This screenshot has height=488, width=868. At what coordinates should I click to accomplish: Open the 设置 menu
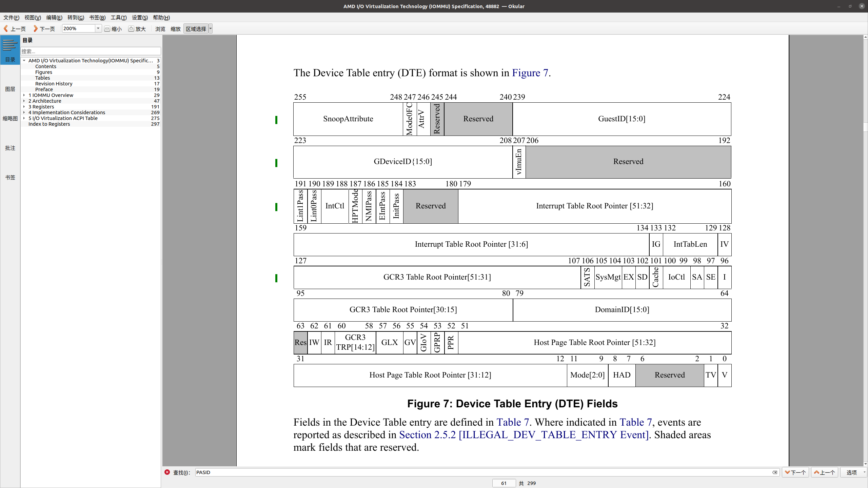(139, 17)
